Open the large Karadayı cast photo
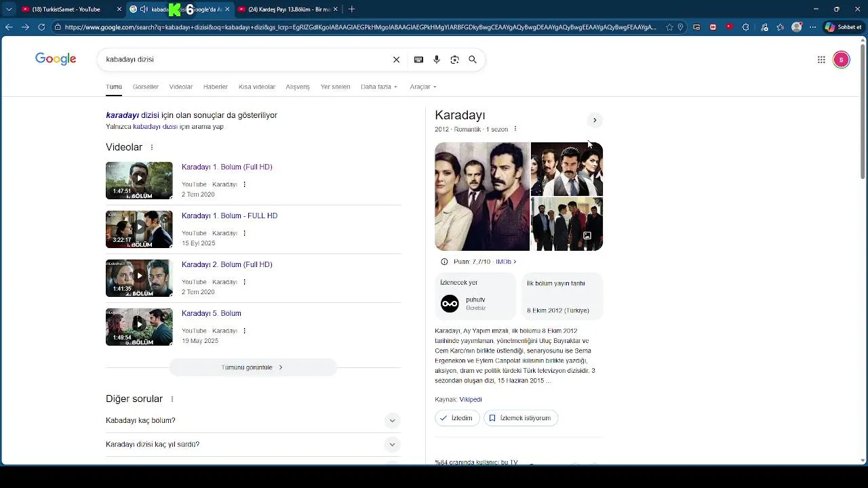Screen dimensions: 868x488 pyautogui.click(x=482, y=197)
